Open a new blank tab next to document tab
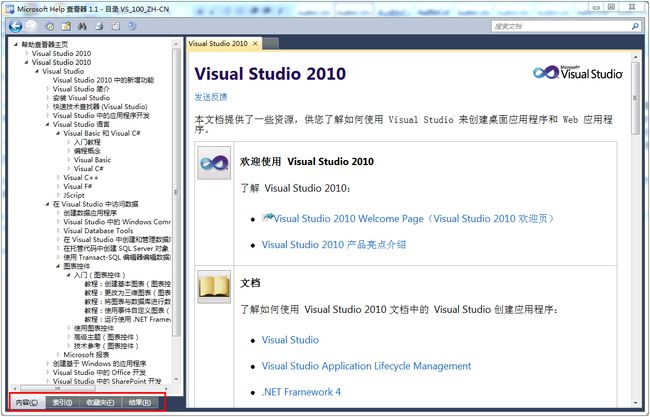Image resolution: width=650 pixels, height=417 pixels. click(x=271, y=44)
